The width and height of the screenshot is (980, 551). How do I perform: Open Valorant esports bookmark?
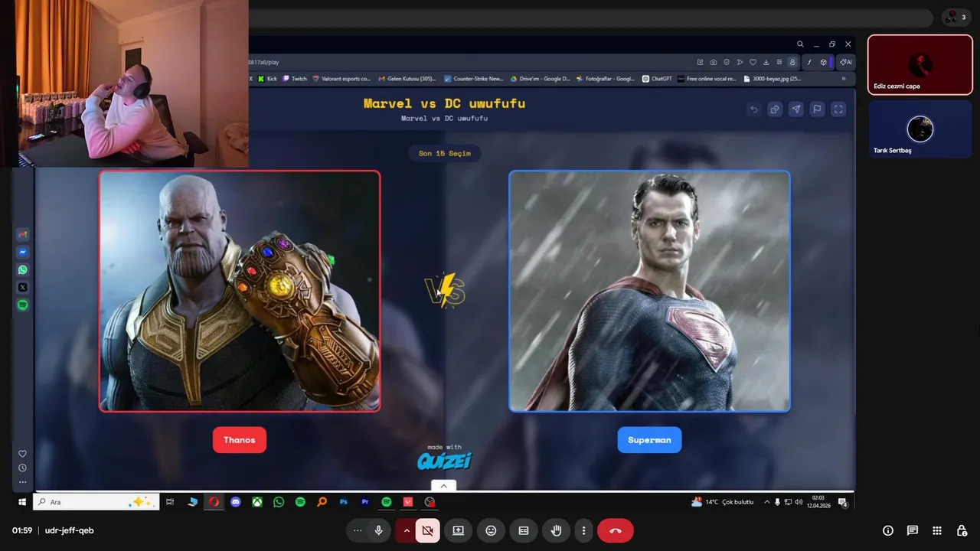tap(341, 78)
